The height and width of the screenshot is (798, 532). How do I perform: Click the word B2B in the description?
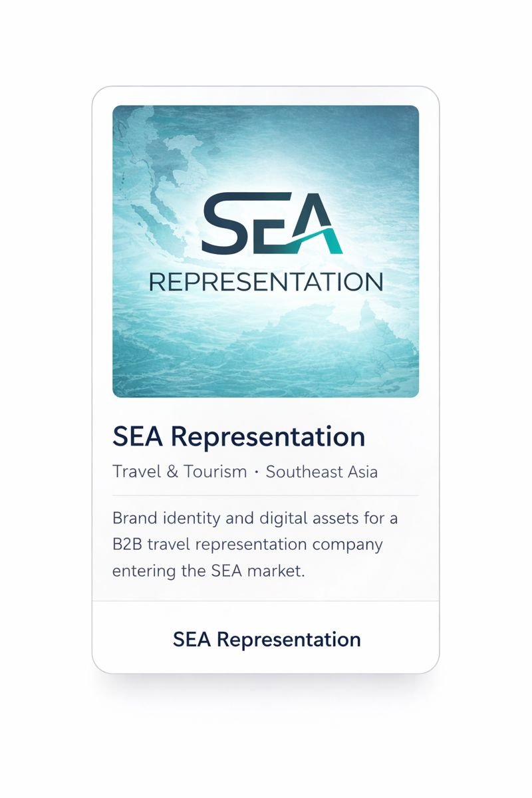tap(127, 545)
